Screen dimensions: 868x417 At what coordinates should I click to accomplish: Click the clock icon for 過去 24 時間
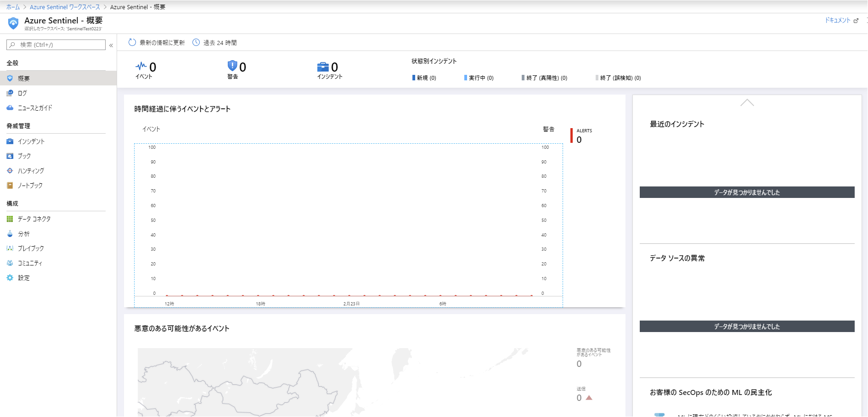pyautogui.click(x=196, y=42)
